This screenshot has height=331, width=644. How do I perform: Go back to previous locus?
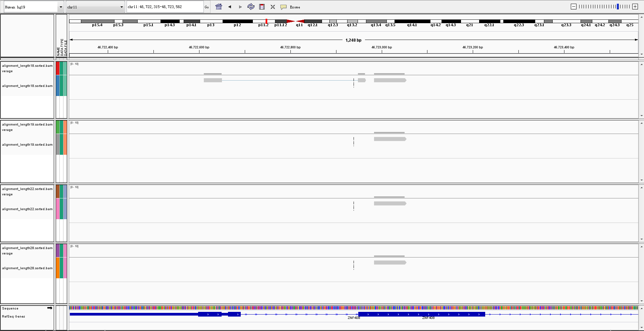point(230,7)
